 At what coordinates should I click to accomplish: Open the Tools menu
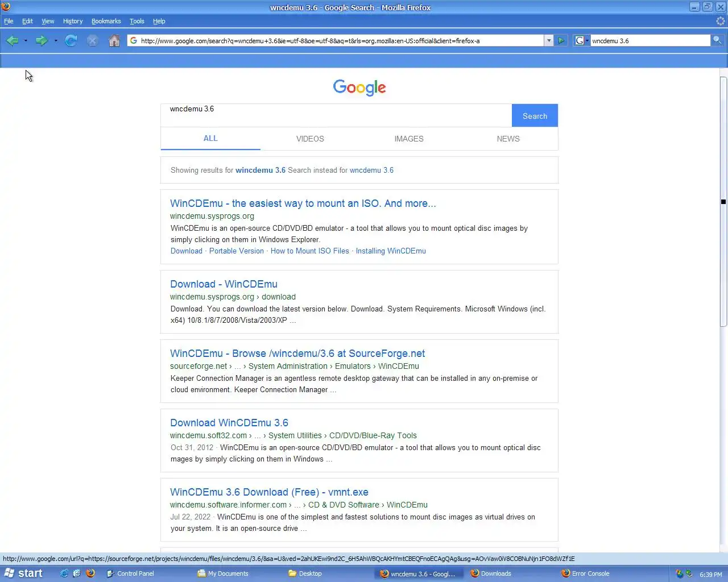point(137,21)
